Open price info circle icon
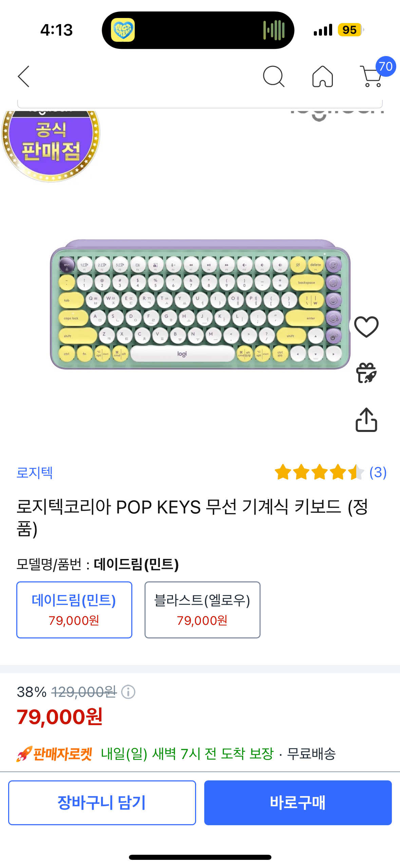Viewport: 400px width, 868px height. coord(128,692)
